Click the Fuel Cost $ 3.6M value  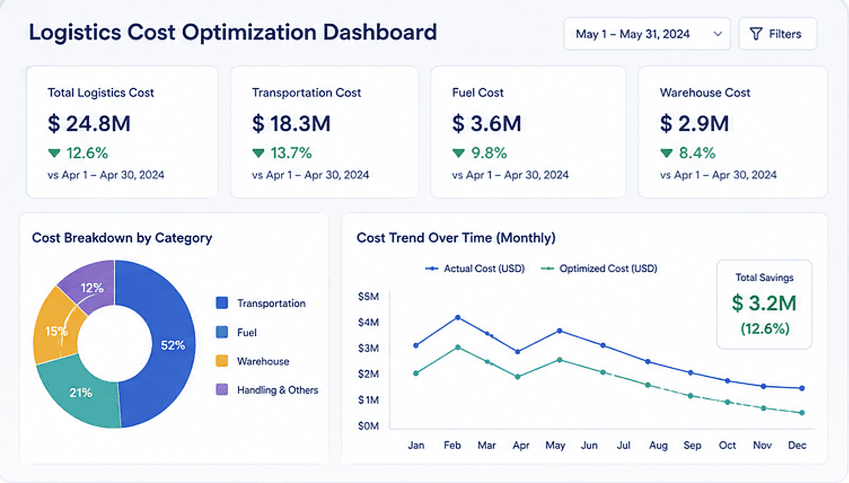pyautogui.click(x=487, y=123)
